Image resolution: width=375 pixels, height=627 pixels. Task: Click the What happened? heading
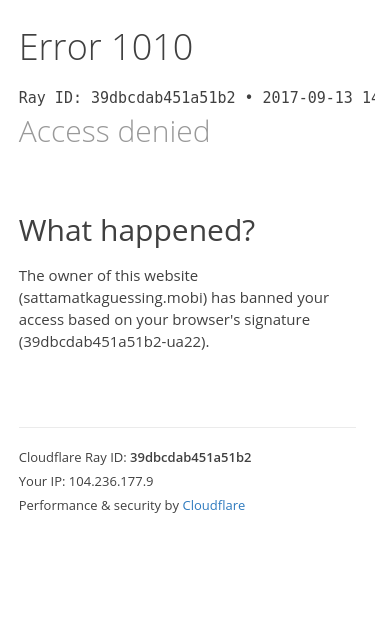point(137,230)
